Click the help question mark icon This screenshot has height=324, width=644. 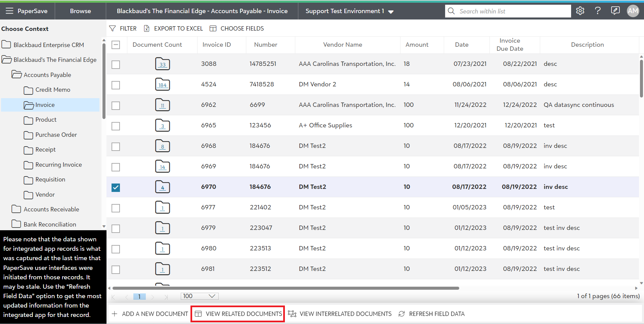click(x=598, y=11)
